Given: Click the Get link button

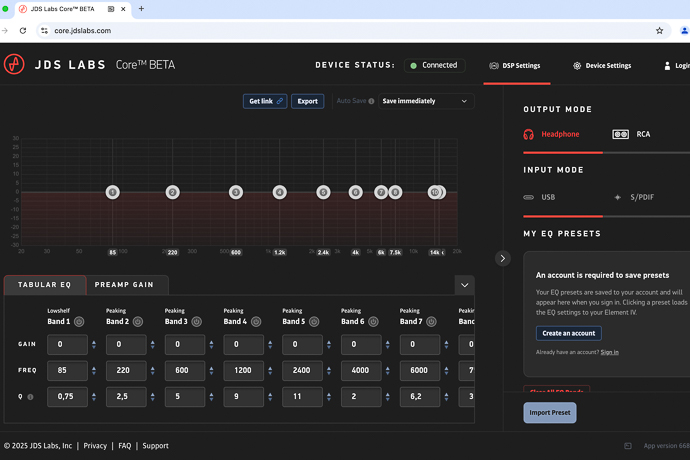Looking at the screenshot, I should coord(265,101).
